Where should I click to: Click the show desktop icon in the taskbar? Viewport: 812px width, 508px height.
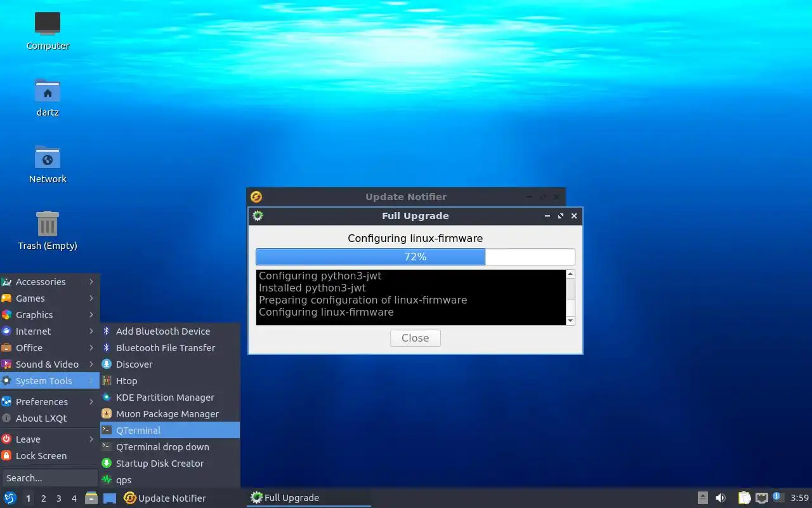110,498
